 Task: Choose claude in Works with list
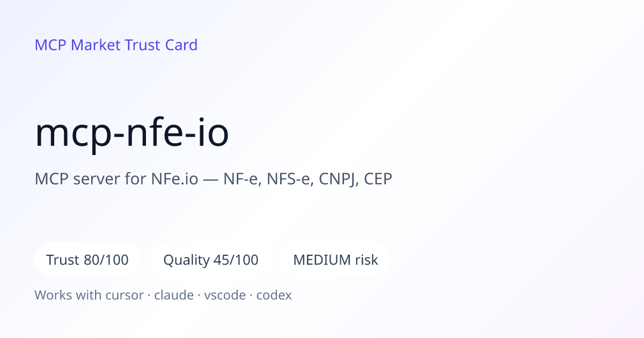pyautogui.click(x=174, y=295)
